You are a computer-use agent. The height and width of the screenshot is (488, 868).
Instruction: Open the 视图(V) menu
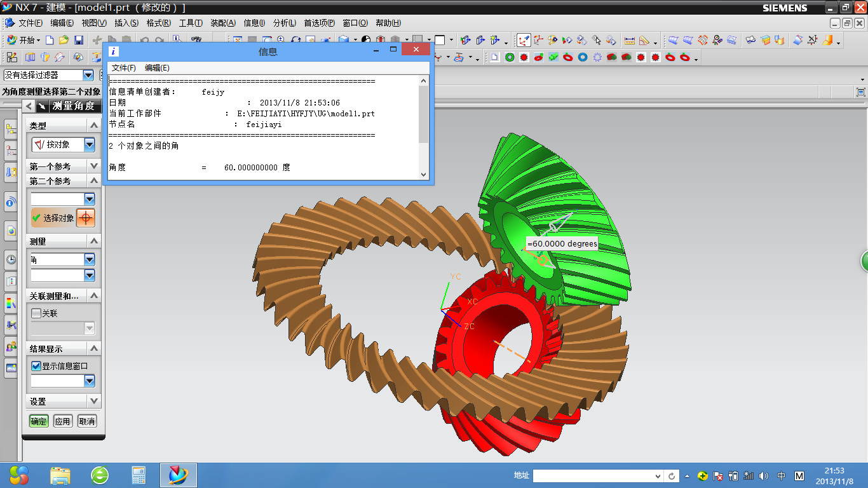[x=93, y=23]
